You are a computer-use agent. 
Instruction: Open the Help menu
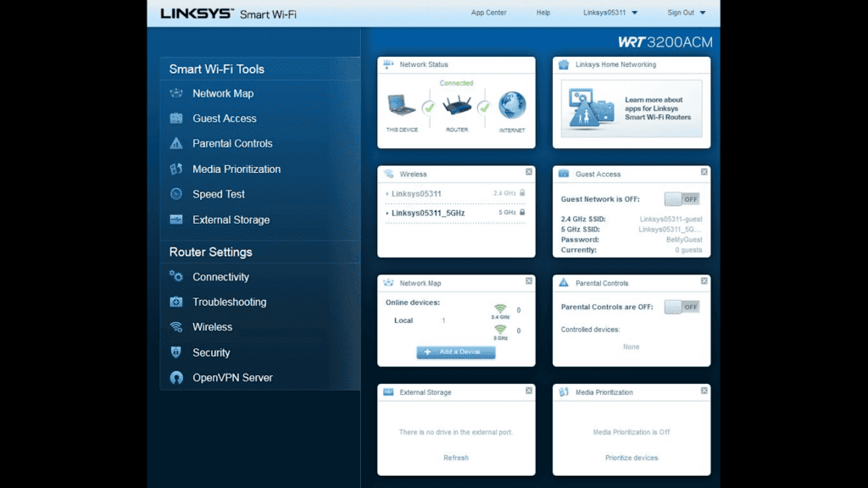click(x=542, y=13)
